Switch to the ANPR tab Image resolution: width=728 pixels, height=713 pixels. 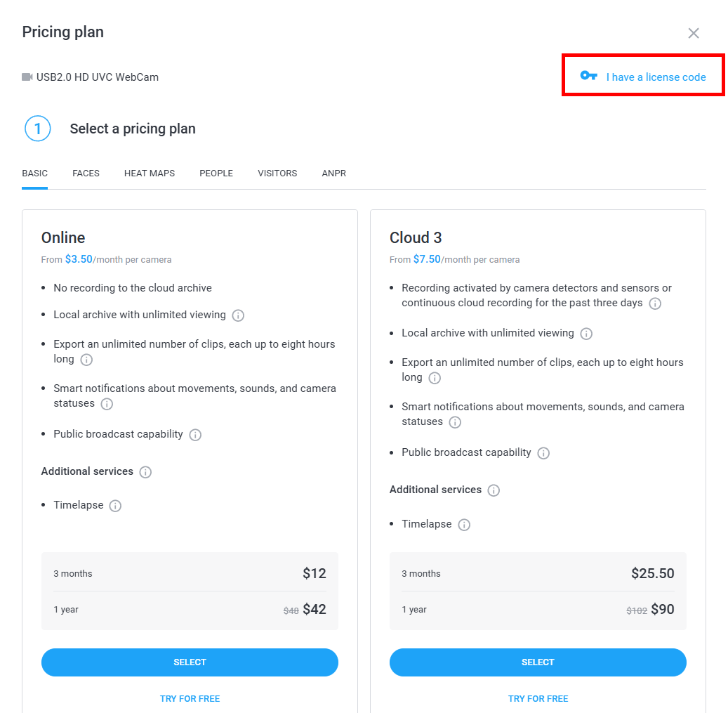coord(333,174)
